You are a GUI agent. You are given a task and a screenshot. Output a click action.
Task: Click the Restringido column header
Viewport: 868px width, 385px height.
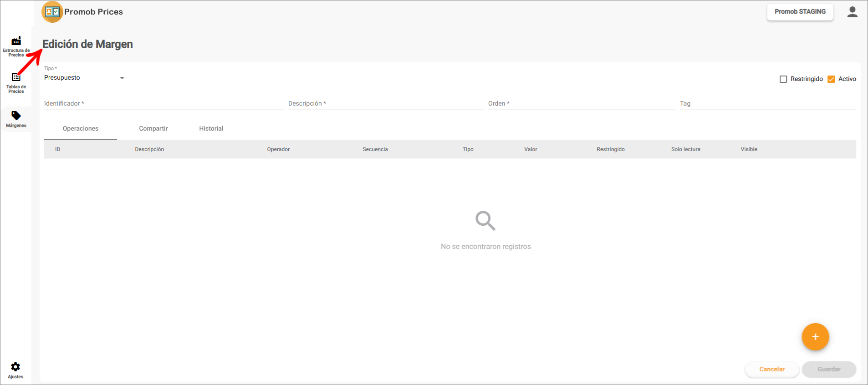pos(611,149)
